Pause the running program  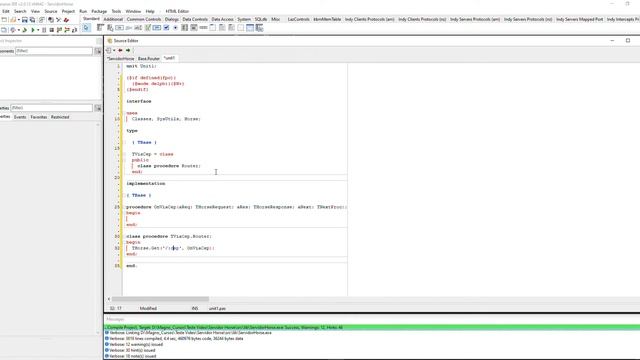[44, 30]
